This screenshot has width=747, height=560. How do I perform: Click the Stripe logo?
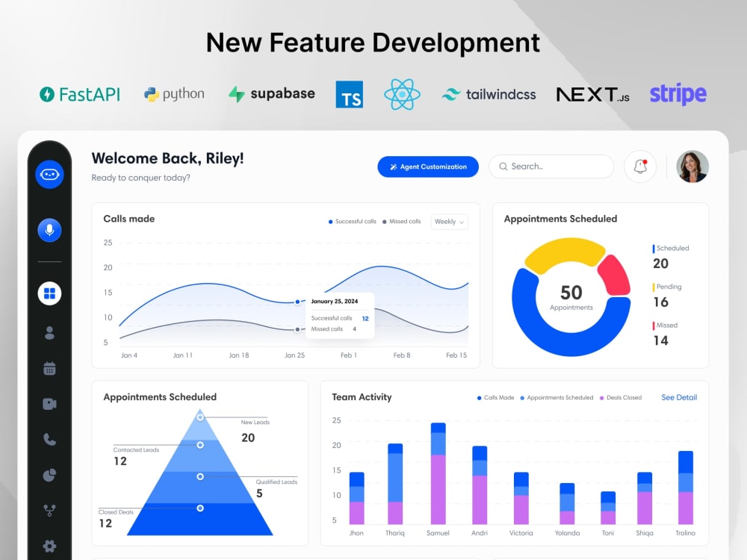[x=678, y=94]
